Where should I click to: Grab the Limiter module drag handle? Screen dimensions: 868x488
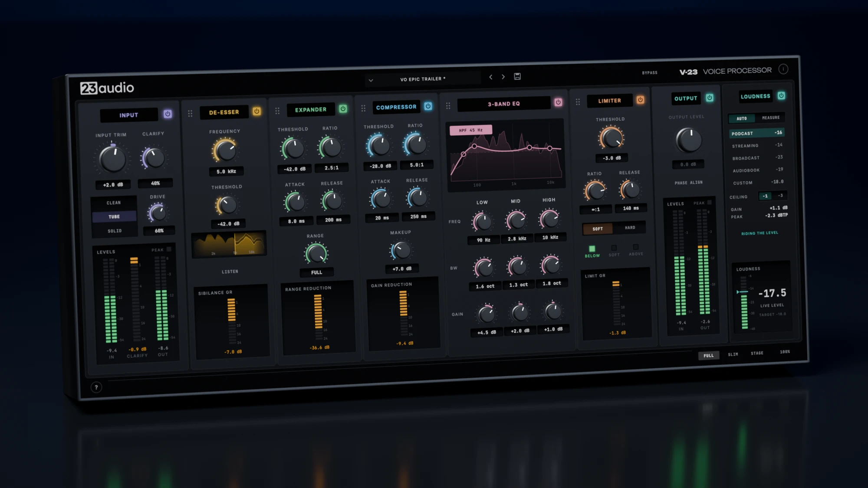coord(578,102)
